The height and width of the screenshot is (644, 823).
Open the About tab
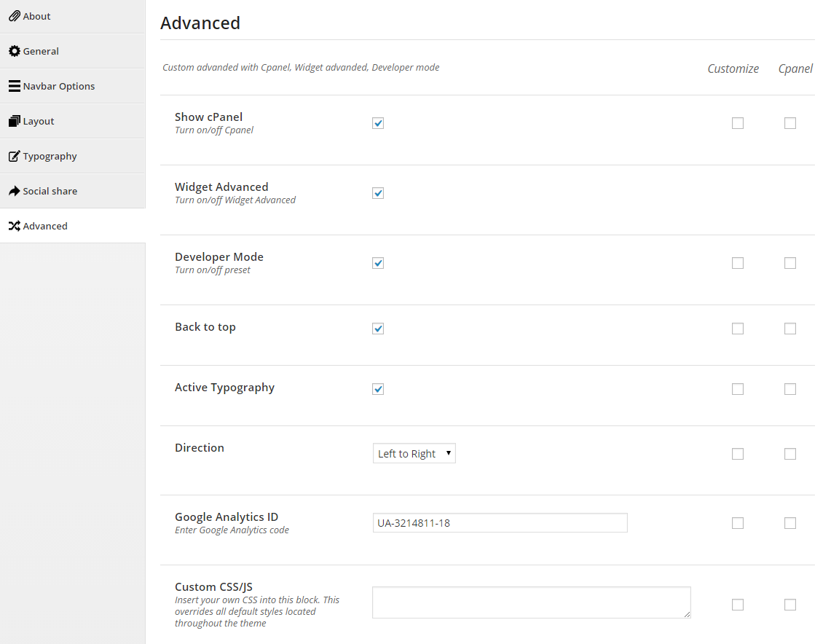point(72,16)
